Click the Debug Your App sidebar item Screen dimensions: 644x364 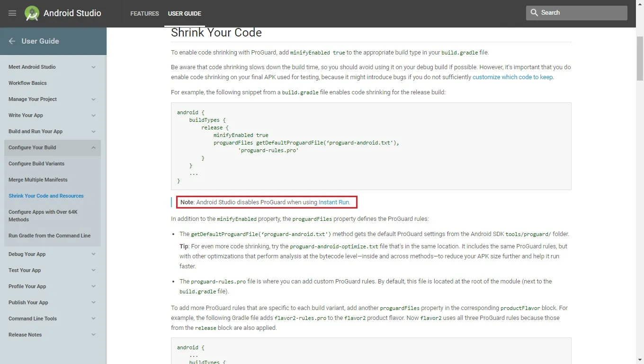point(27,255)
